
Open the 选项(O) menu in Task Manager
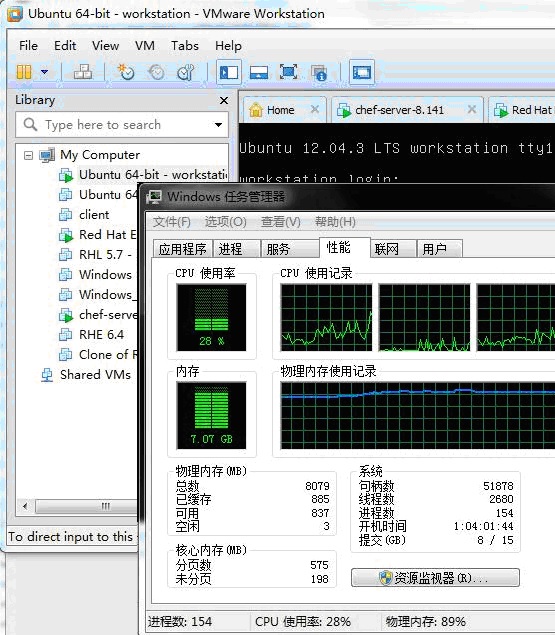tap(225, 222)
